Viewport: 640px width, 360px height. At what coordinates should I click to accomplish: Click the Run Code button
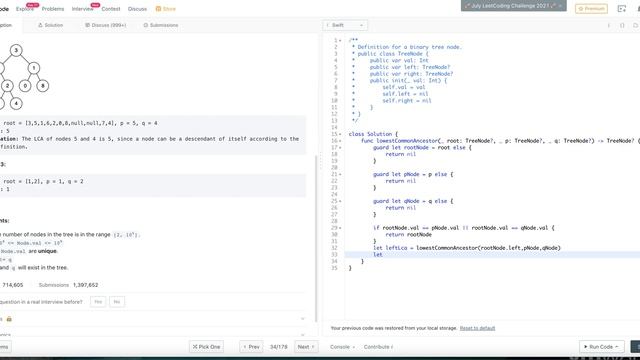602,347
